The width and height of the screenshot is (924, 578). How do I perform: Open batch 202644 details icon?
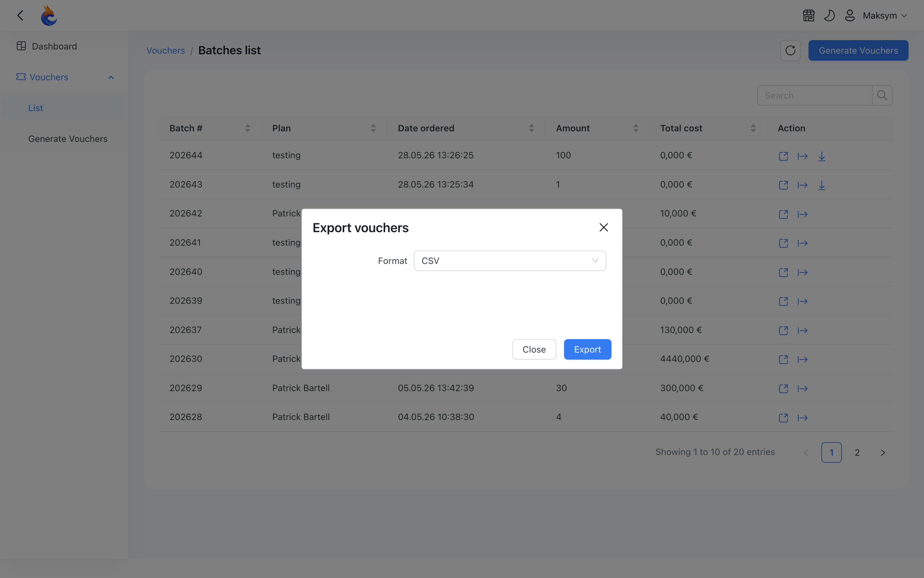pyautogui.click(x=783, y=156)
